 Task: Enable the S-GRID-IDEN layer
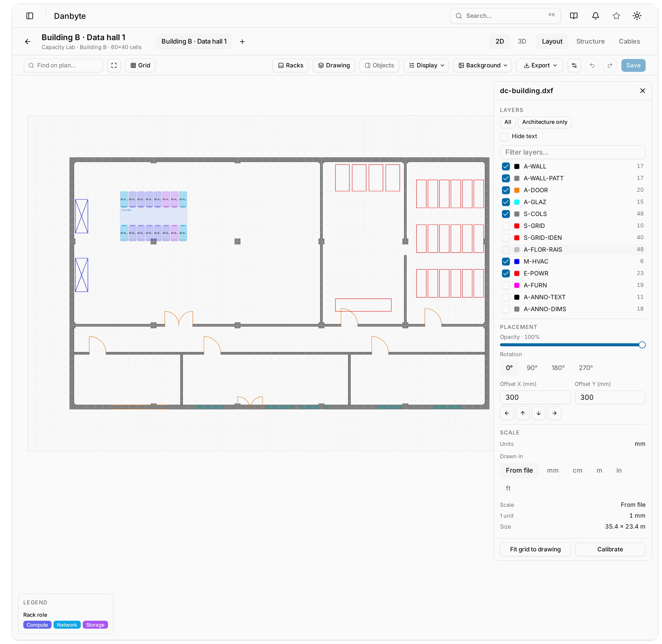coord(506,238)
